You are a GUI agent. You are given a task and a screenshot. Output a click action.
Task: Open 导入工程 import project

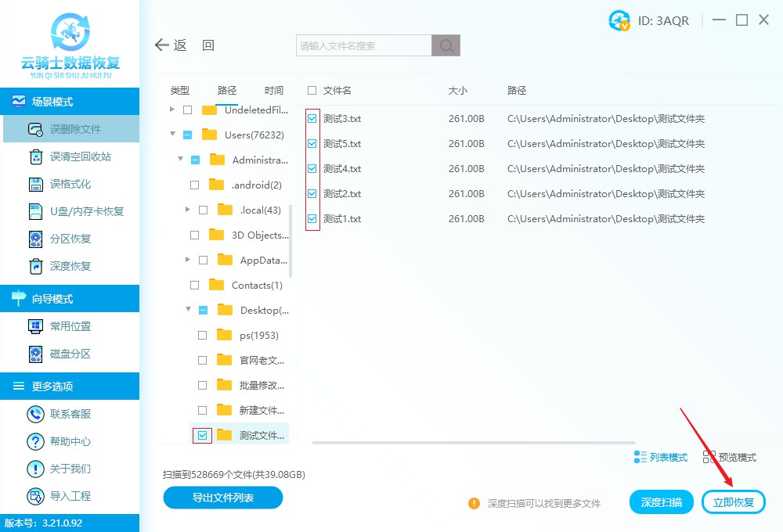(36, 496)
